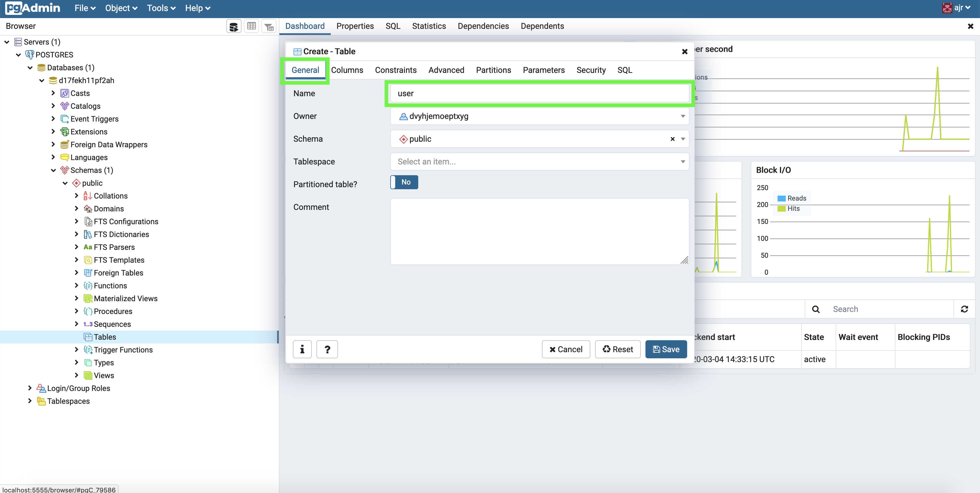Open the Tools menu

pyautogui.click(x=161, y=8)
